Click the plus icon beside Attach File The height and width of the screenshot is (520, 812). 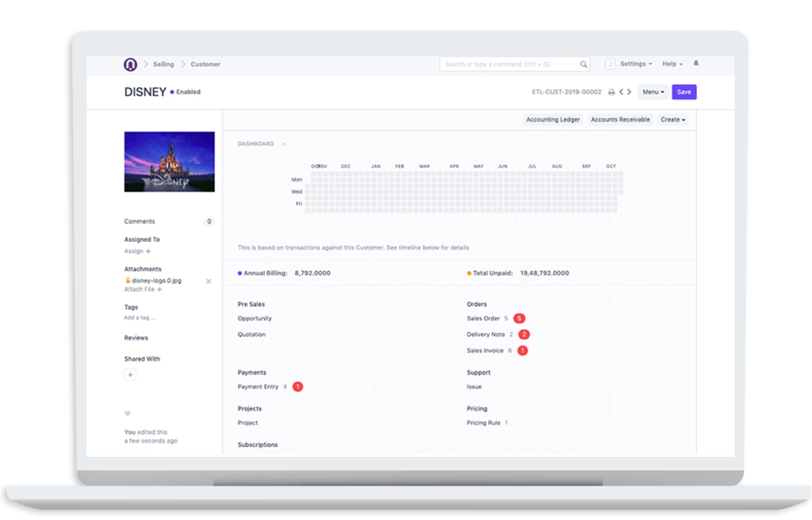[160, 290]
